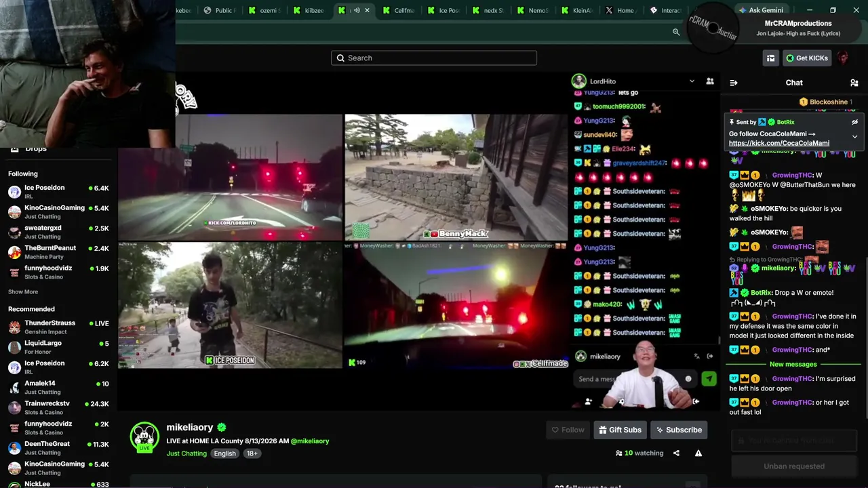868x488 pixels.
Task: Expand Following list with Show More
Action: click(x=23, y=292)
